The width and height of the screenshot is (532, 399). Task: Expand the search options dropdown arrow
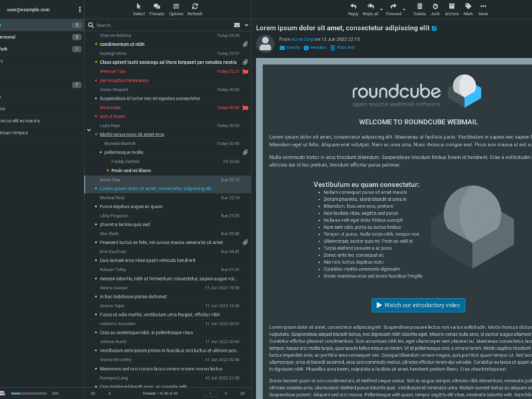[x=246, y=25]
